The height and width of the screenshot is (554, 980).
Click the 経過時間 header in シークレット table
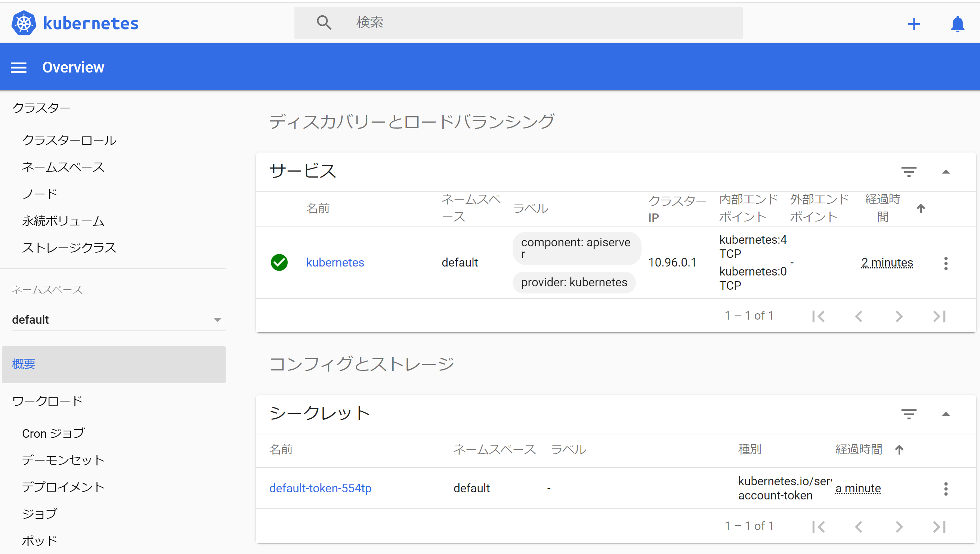click(x=859, y=450)
